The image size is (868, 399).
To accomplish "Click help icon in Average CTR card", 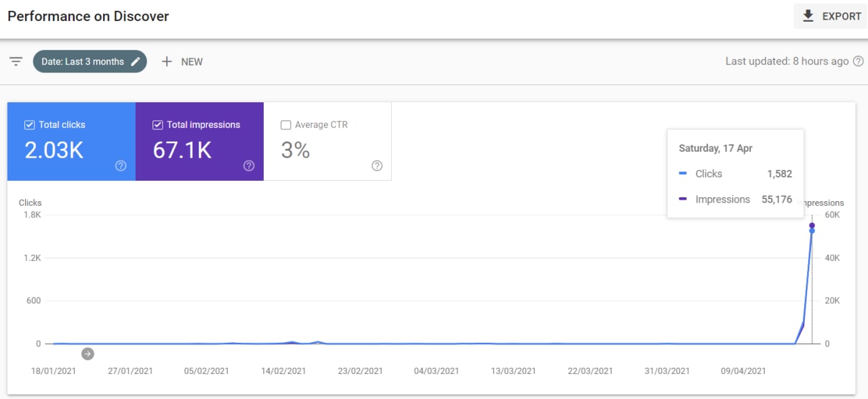I will pyautogui.click(x=377, y=166).
